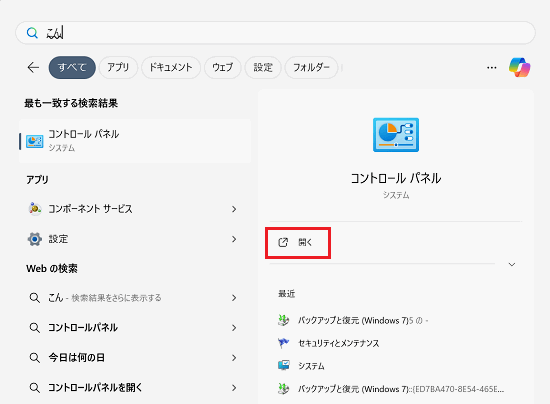
Task: Click icon beside バックアップと復元 (Windows 7)5 の
Action: (x=283, y=320)
